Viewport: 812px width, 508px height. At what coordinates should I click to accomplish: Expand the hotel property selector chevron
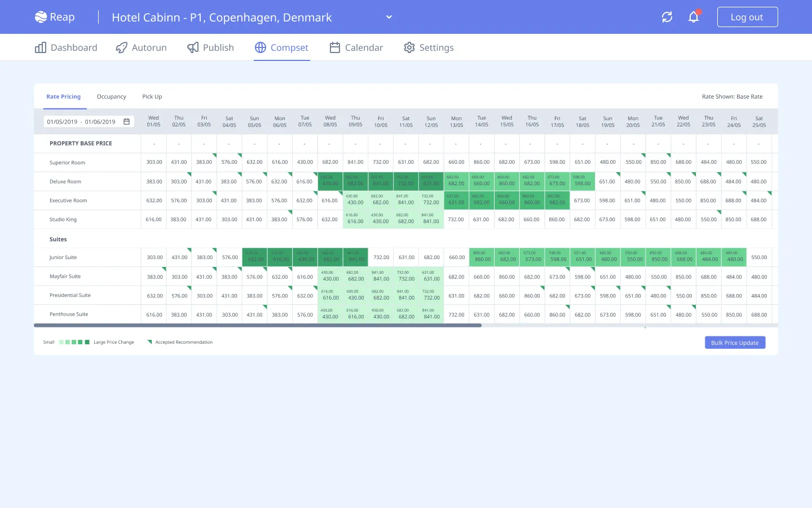(x=389, y=17)
